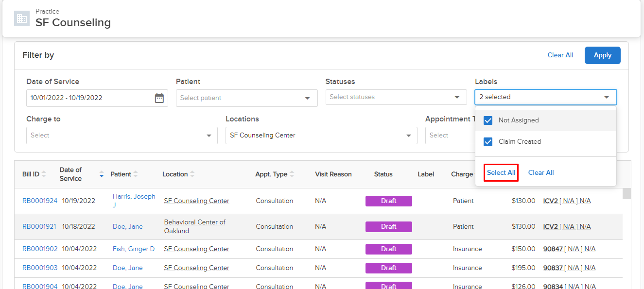Viewport: 644px width, 289px height.
Task: Click Draft status for bill RB0001902
Action: click(x=389, y=249)
